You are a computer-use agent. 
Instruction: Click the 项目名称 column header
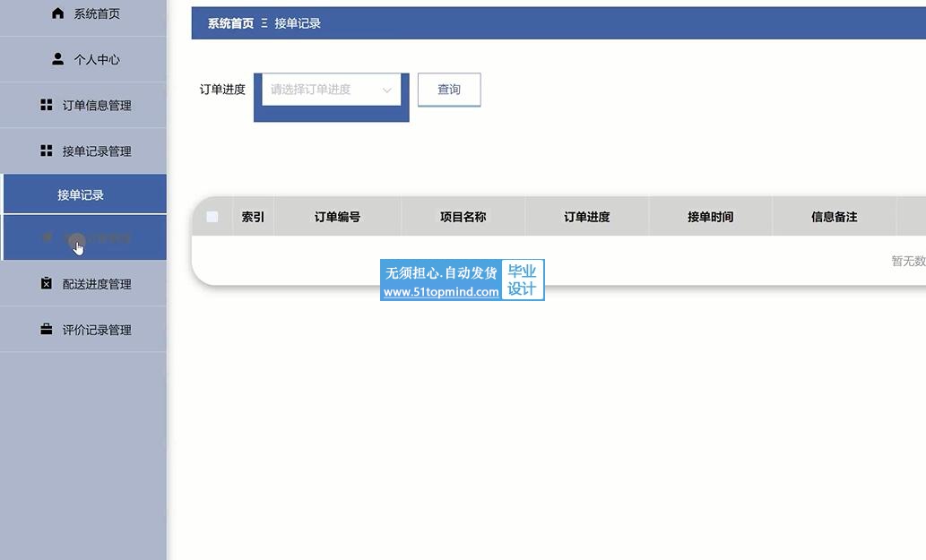pyautogui.click(x=463, y=217)
